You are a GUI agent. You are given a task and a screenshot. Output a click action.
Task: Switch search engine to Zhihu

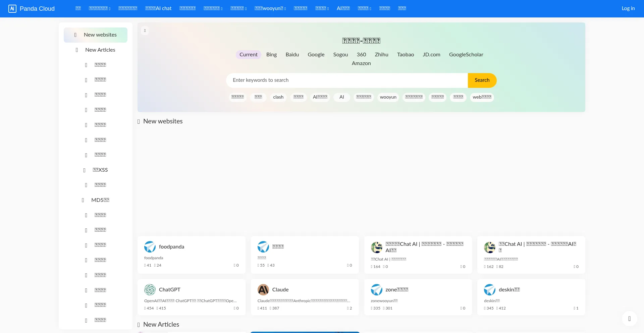[x=381, y=55]
